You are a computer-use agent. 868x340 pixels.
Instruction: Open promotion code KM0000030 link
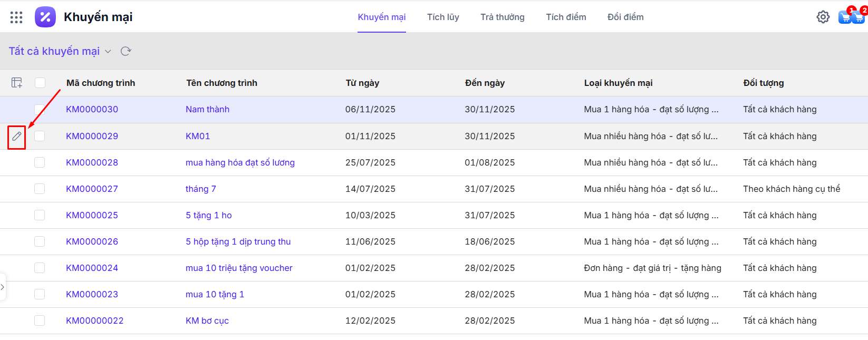(x=92, y=110)
